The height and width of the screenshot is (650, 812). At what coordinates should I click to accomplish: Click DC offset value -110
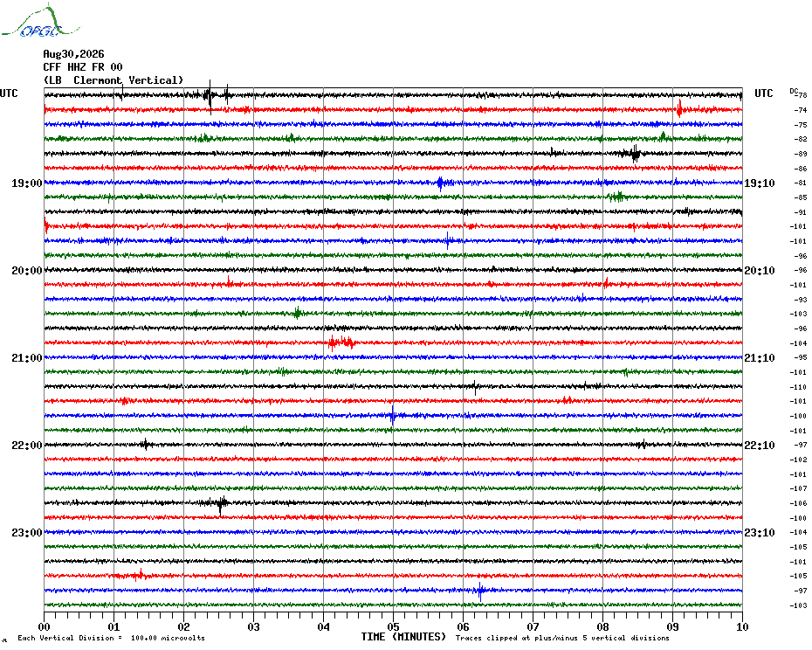click(x=799, y=387)
